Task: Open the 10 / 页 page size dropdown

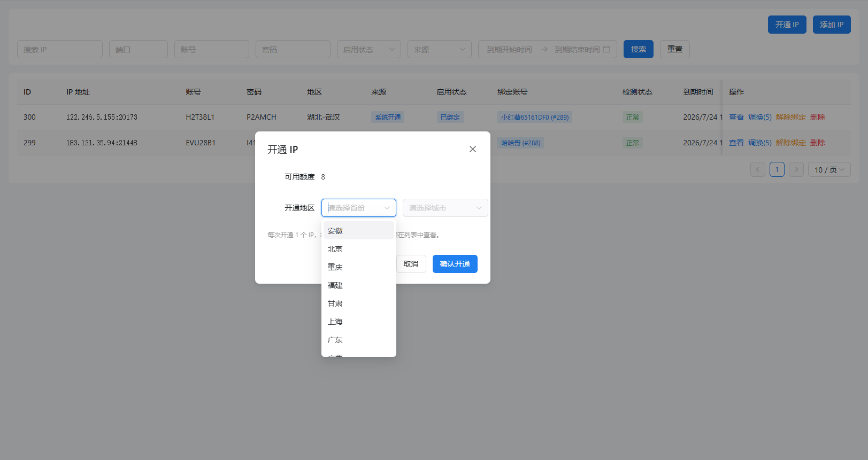Action: point(829,169)
